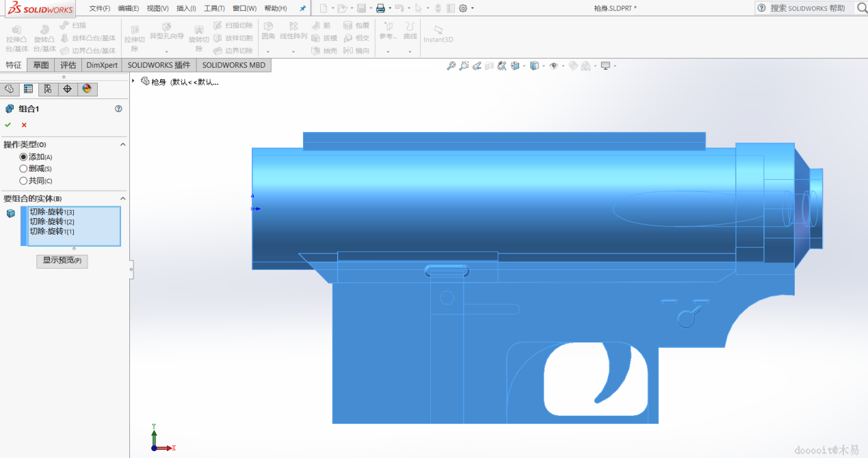Click the print icon in top toolbar

click(380, 8)
